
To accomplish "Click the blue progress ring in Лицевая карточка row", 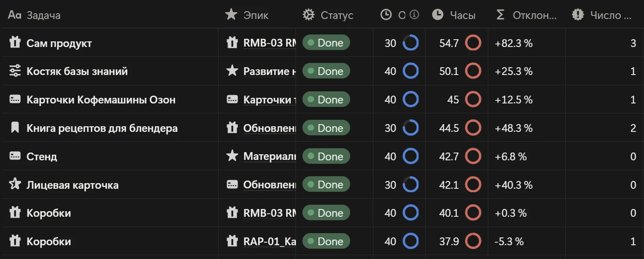I will coord(410,184).
